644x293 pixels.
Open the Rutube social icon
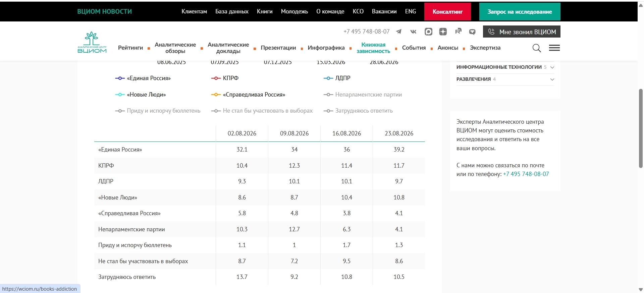(x=458, y=32)
